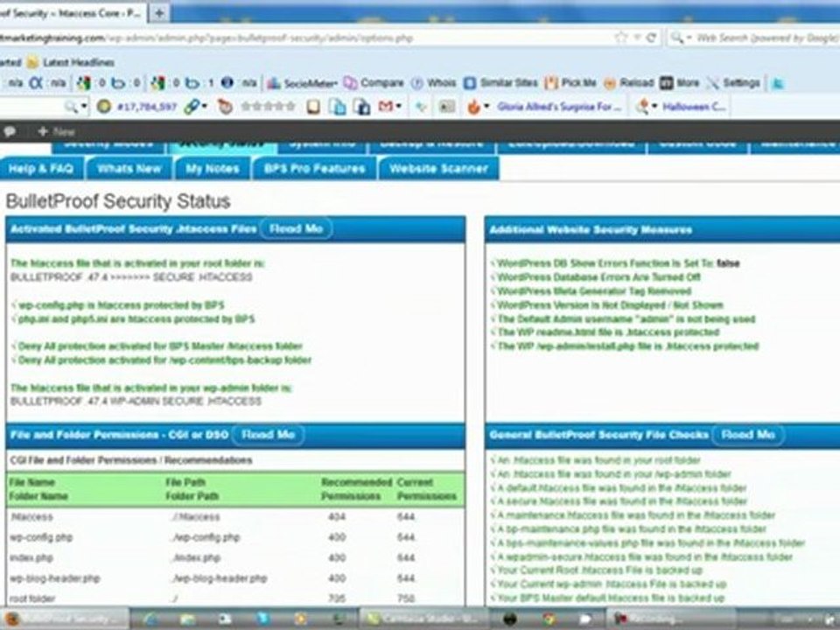Click the Compare toolbar button

(x=374, y=83)
